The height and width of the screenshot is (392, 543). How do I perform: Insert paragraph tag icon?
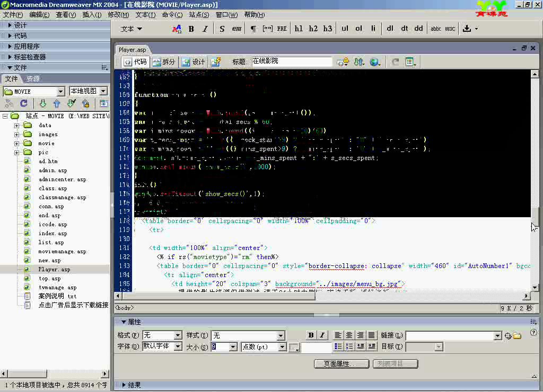[253, 29]
